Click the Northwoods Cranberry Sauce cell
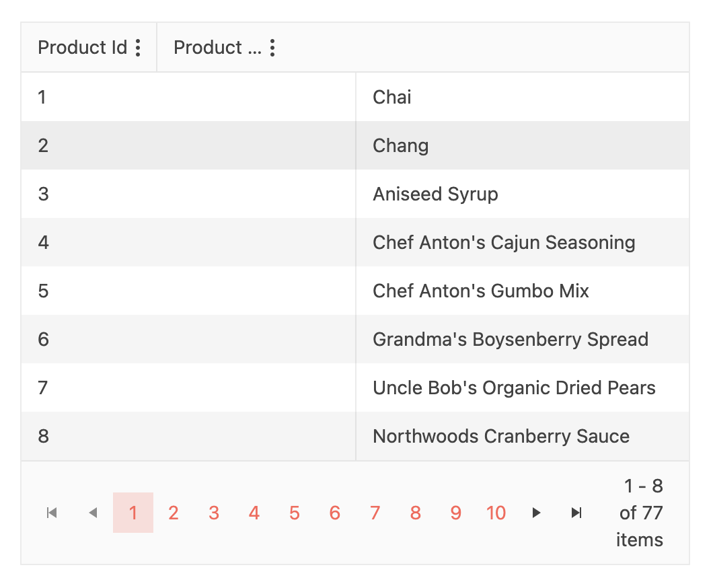Screen dimensions: 713x588 501,437
